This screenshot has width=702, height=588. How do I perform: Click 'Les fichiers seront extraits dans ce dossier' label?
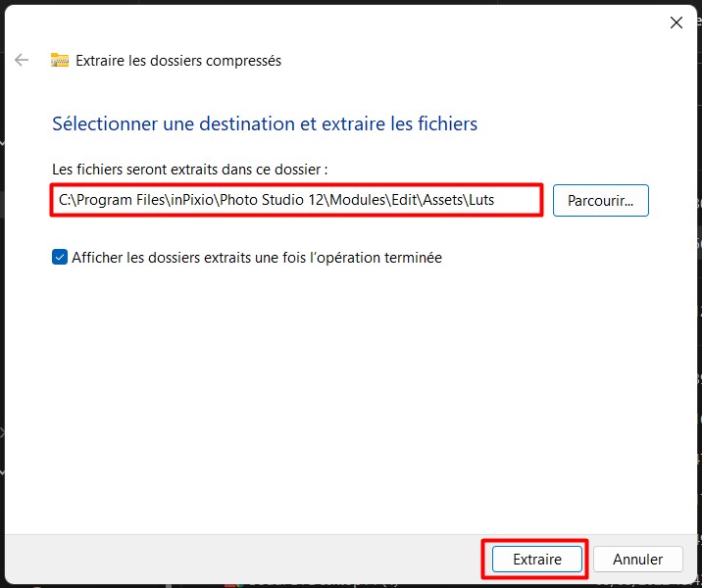pyautogui.click(x=190, y=170)
